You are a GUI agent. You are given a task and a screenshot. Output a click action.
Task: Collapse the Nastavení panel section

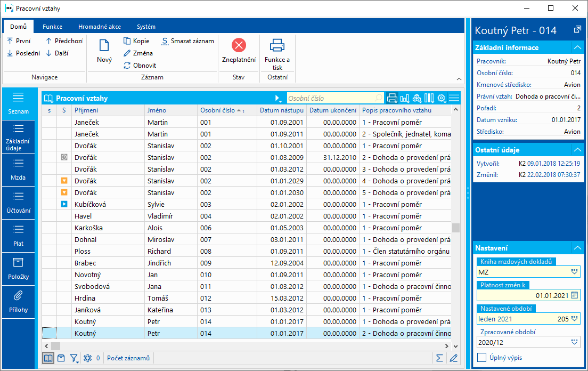click(x=576, y=248)
